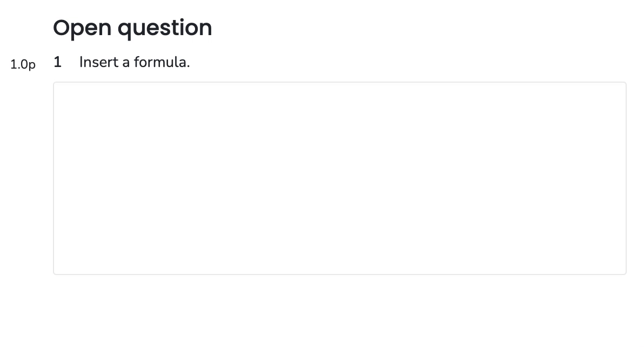
Task: Click inside the empty answer text box
Action: (340, 178)
